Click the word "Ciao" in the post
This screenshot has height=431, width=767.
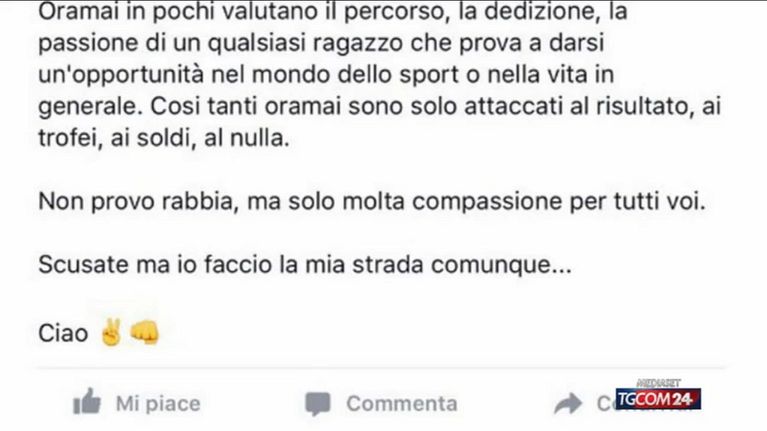coord(63,334)
